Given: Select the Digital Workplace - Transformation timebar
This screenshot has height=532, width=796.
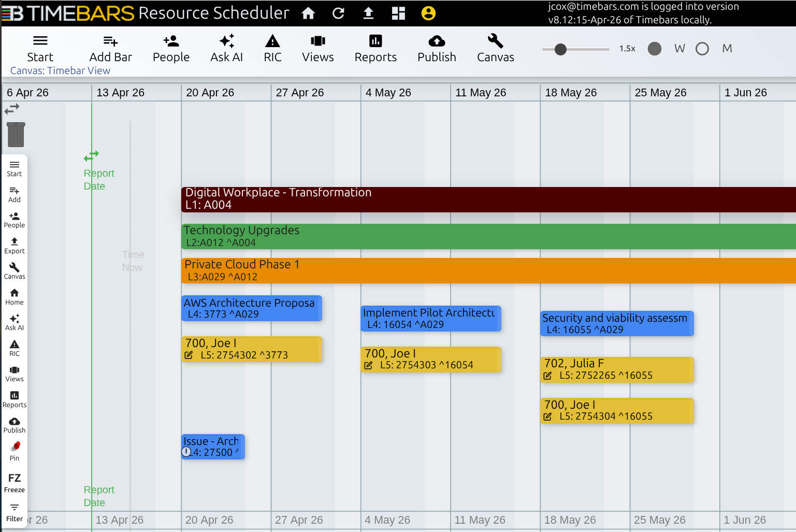Looking at the screenshot, I should [363, 199].
